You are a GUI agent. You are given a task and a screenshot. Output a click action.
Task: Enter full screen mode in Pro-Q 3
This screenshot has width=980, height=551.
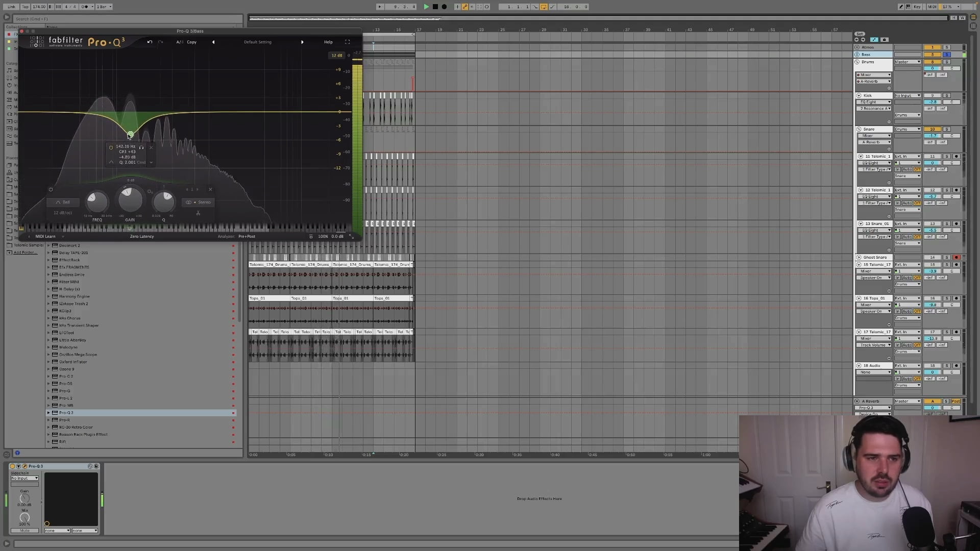[x=348, y=42]
